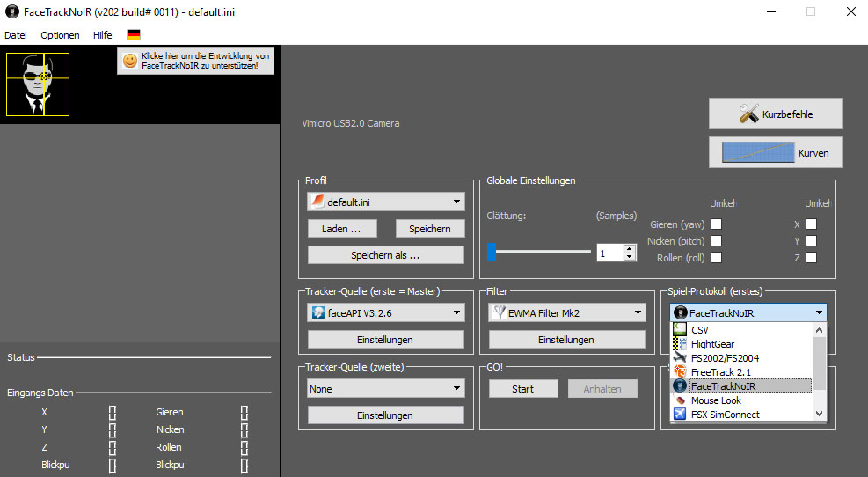Open the Hilfe menu
The width and height of the screenshot is (868, 477).
tap(102, 35)
